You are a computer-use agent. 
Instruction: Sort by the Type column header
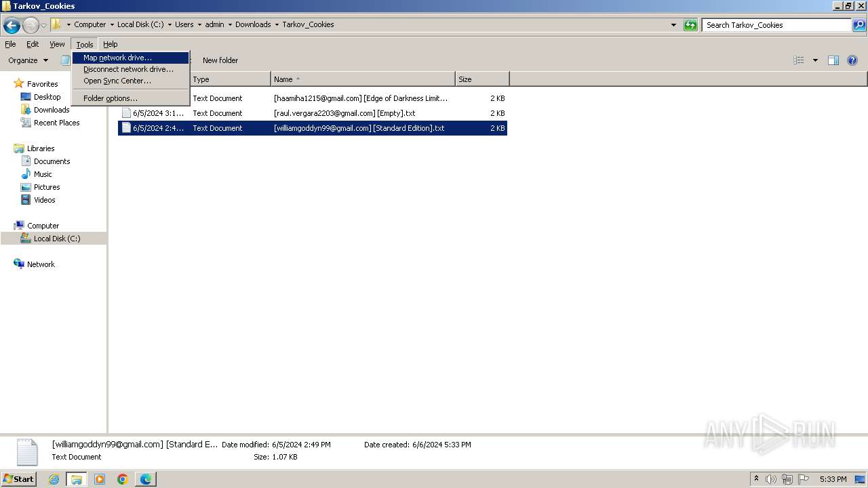(x=229, y=79)
